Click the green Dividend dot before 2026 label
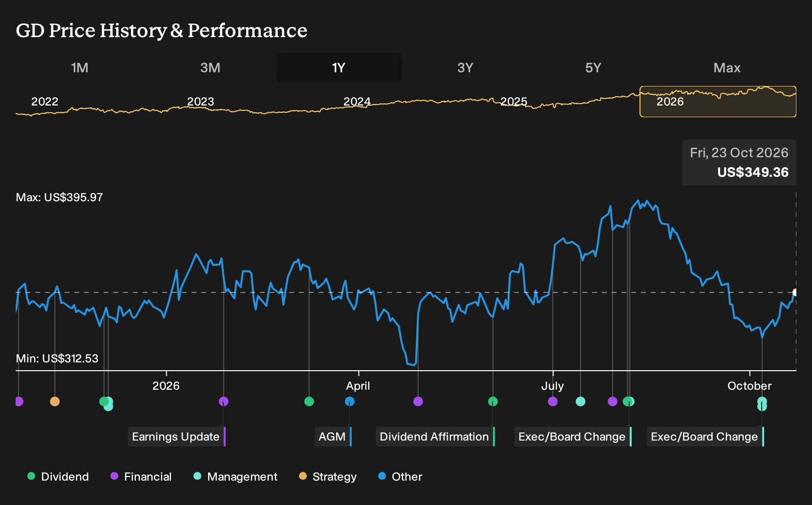 103,401
